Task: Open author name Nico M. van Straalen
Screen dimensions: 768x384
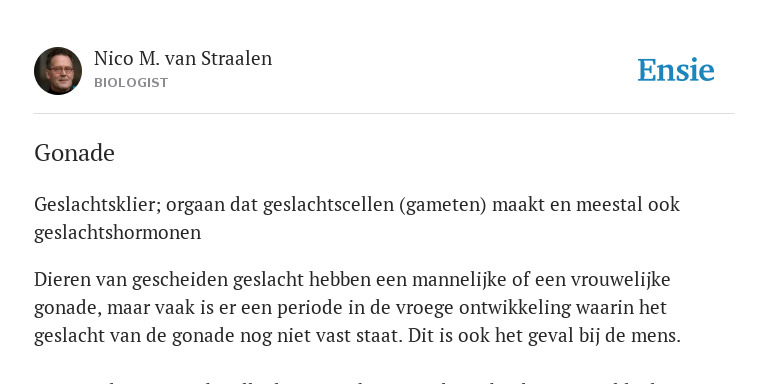Action: click(183, 58)
